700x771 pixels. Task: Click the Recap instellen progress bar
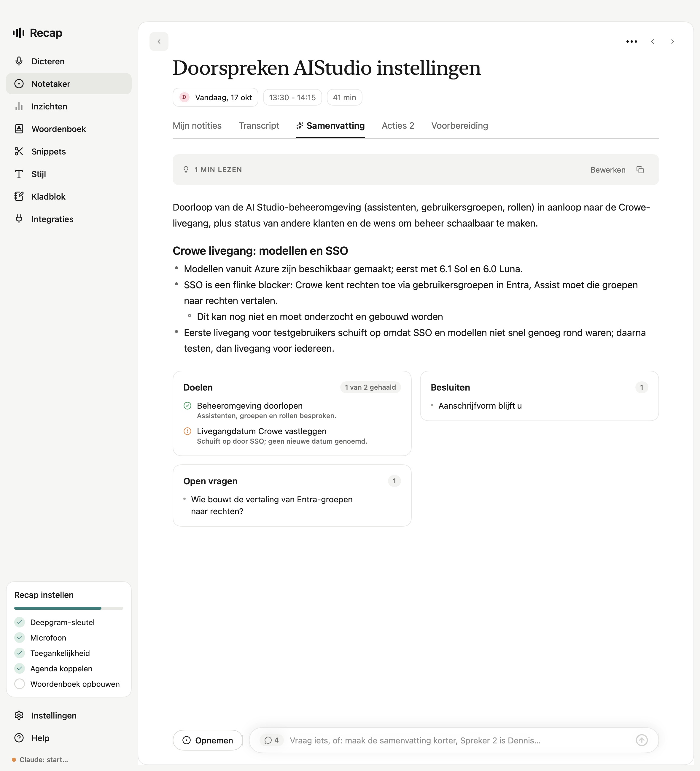[69, 608]
